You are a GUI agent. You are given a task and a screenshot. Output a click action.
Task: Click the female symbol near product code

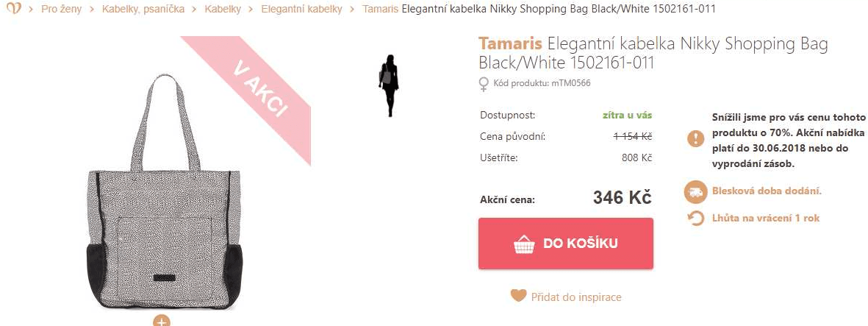tap(484, 85)
